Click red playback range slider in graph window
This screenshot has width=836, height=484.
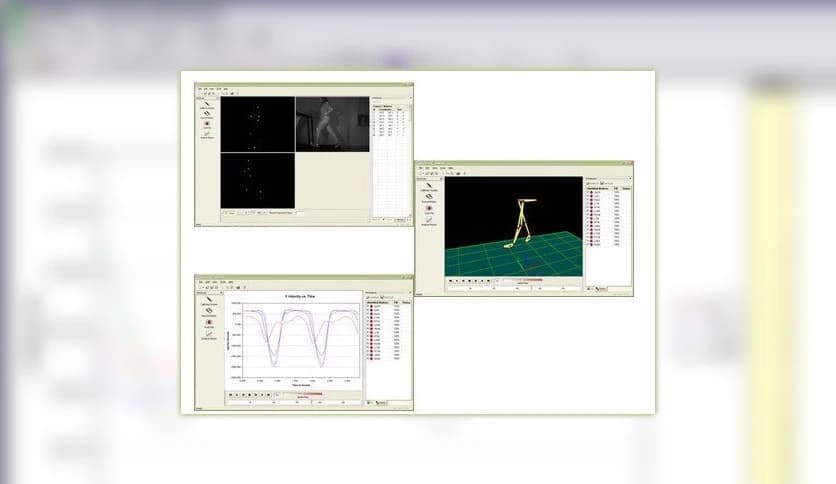tap(302, 394)
